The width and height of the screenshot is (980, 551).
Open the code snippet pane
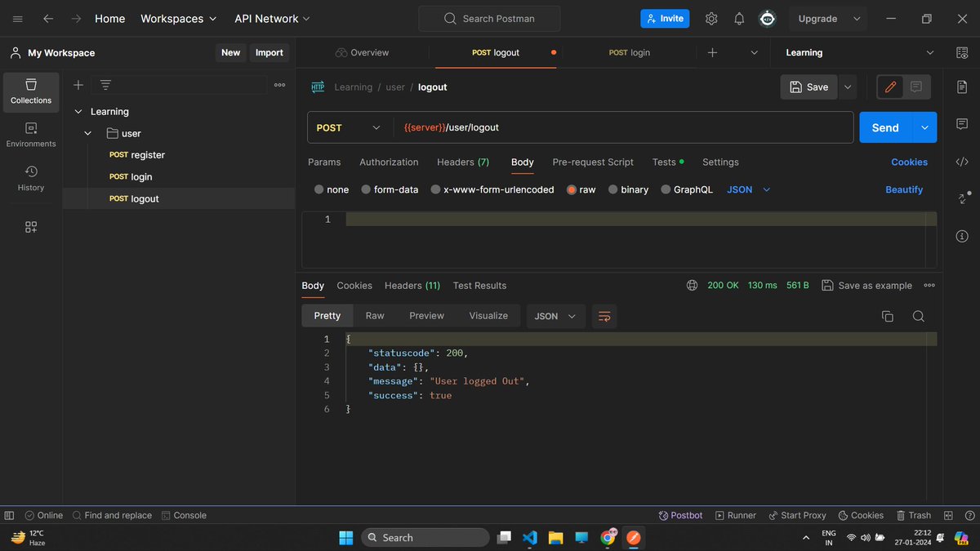coord(962,162)
